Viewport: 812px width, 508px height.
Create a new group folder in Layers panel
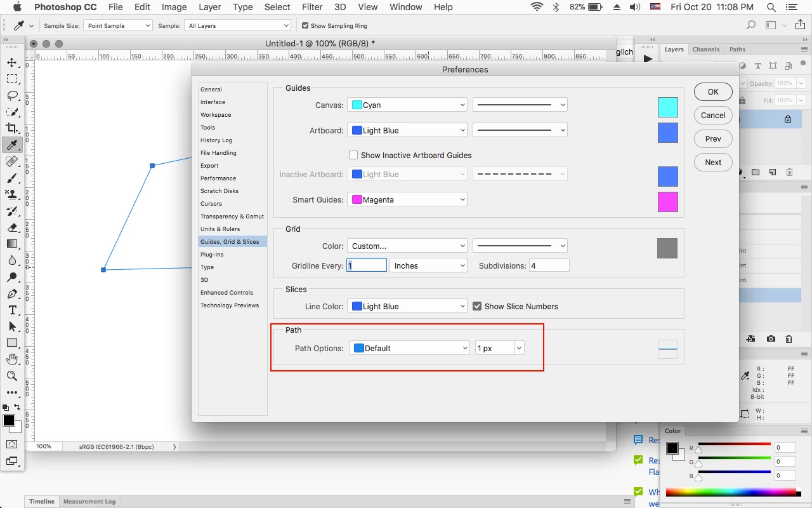[756, 172]
